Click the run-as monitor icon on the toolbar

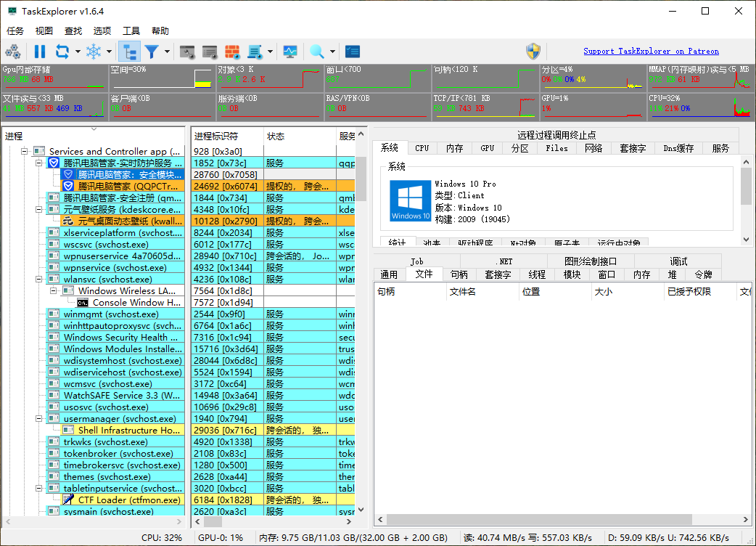pyautogui.click(x=189, y=52)
